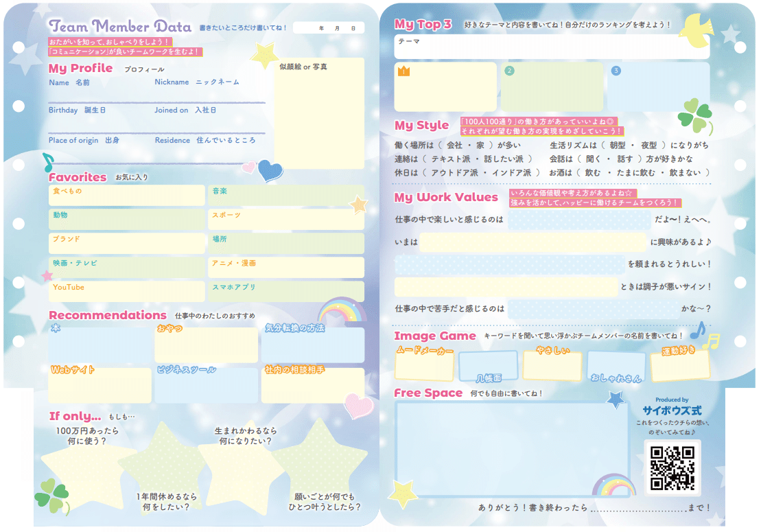Click the おしゃれさん Image Game box
The height and width of the screenshot is (532, 761).
coord(616,367)
